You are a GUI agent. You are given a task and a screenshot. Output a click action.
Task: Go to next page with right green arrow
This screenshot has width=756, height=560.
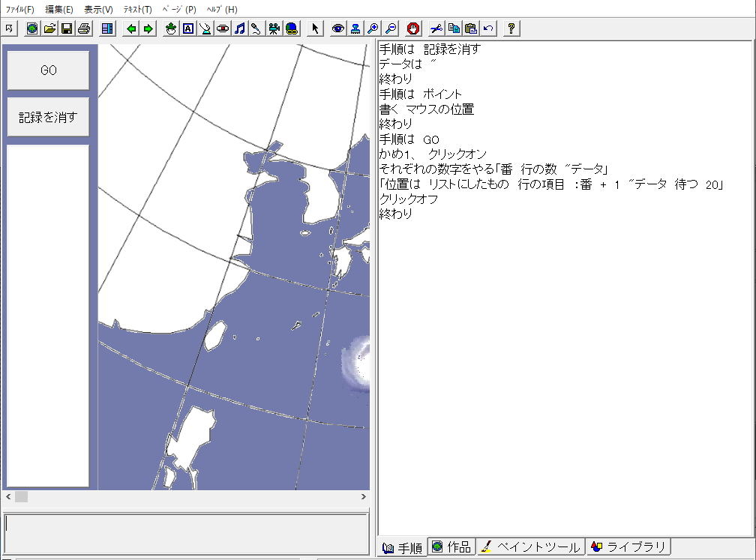(x=148, y=28)
